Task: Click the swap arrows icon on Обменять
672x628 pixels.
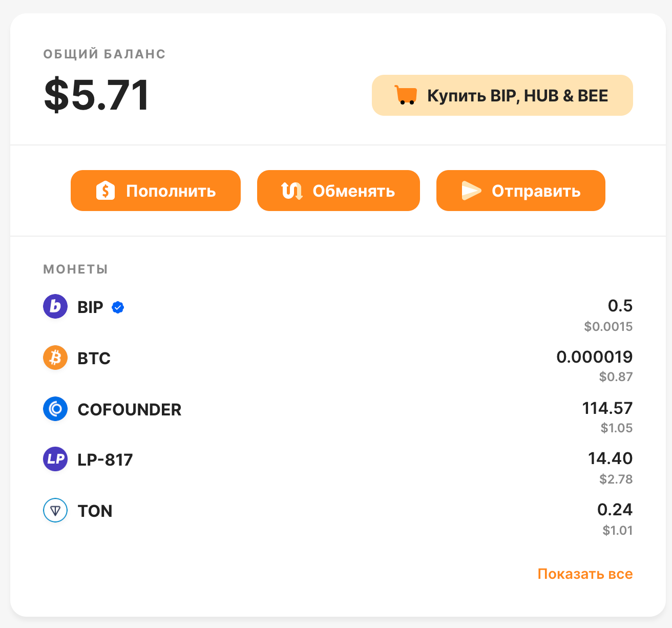Action: (291, 190)
